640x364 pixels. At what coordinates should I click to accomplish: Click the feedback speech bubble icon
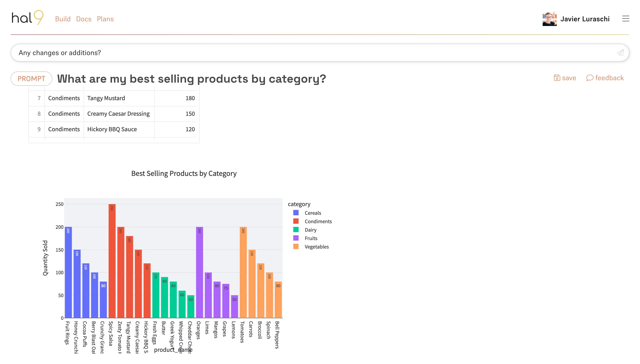590,78
